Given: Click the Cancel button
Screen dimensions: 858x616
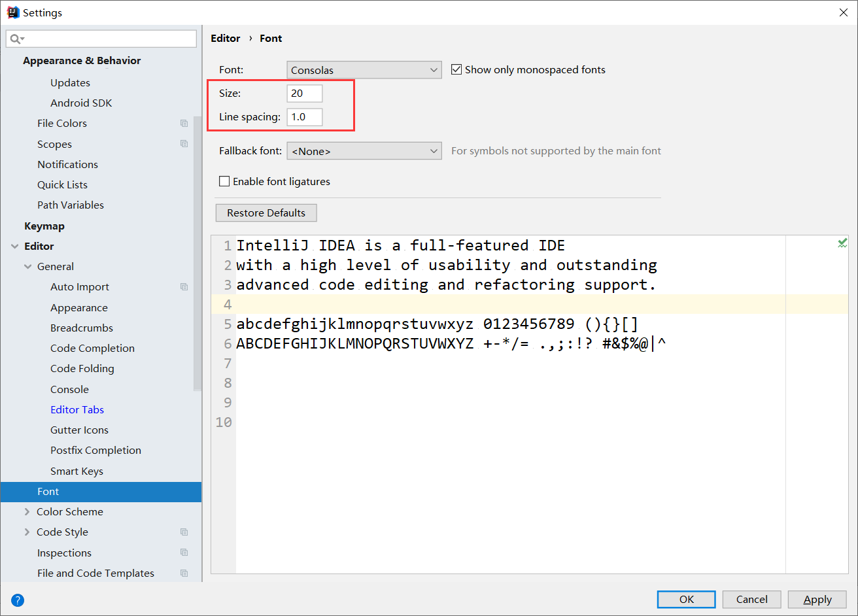Looking at the screenshot, I should click(x=752, y=599).
